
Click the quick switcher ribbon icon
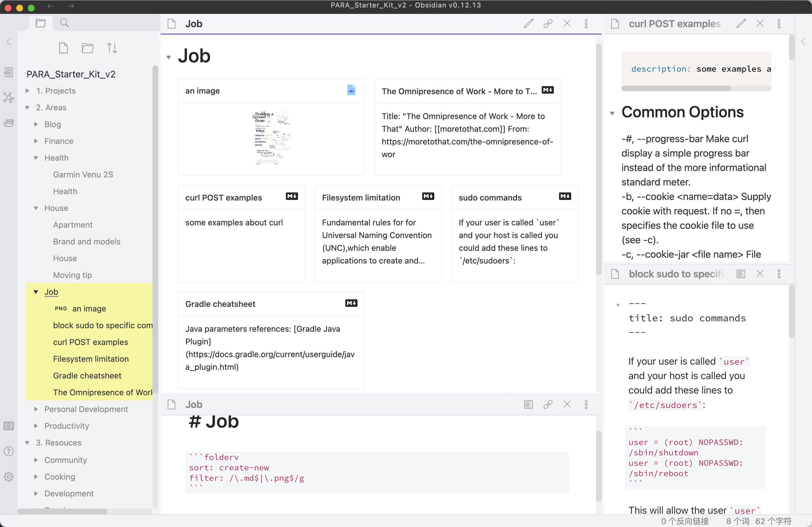click(x=9, y=72)
